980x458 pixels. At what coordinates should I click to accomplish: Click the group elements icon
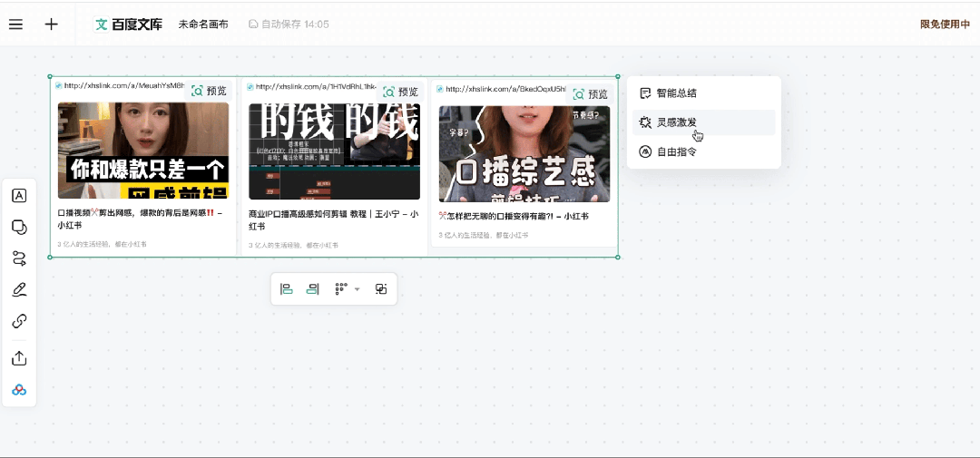tap(381, 288)
